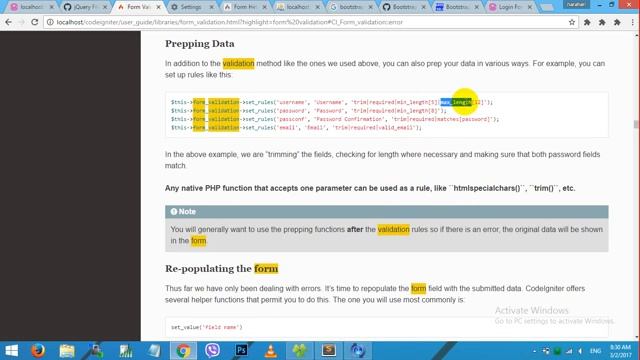
Task: Click the email set_rules code line
Action: (x=296, y=128)
